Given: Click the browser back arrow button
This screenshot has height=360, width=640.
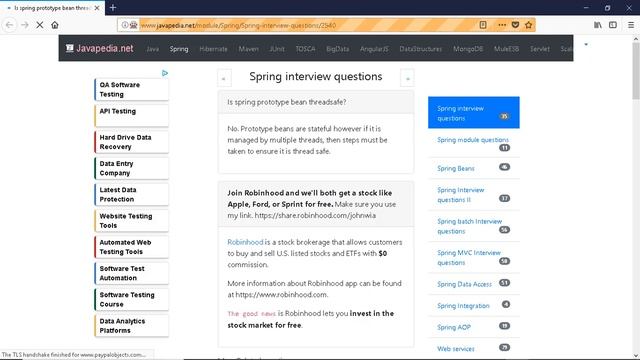Looking at the screenshot, I should 9,25.
